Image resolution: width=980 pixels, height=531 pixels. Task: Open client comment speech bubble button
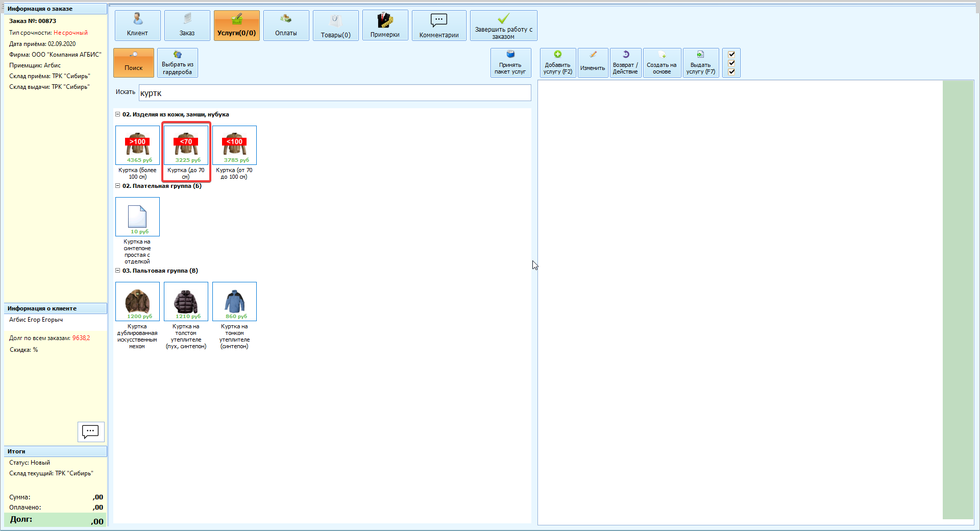point(91,432)
